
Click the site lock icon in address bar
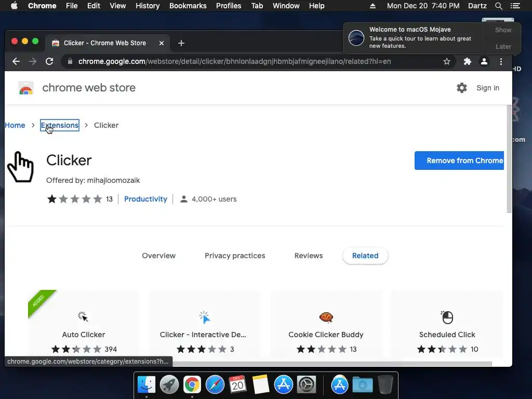click(70, 61)
